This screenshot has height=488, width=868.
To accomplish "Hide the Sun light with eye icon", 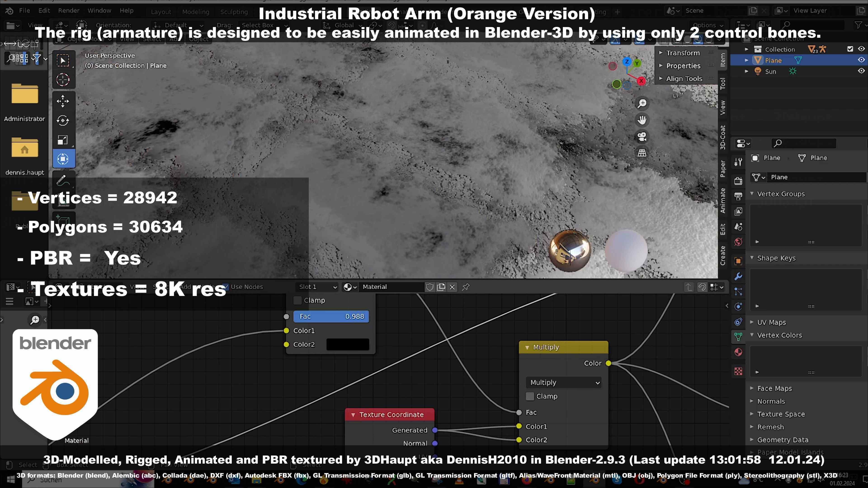I will click(x=861, y=71).
